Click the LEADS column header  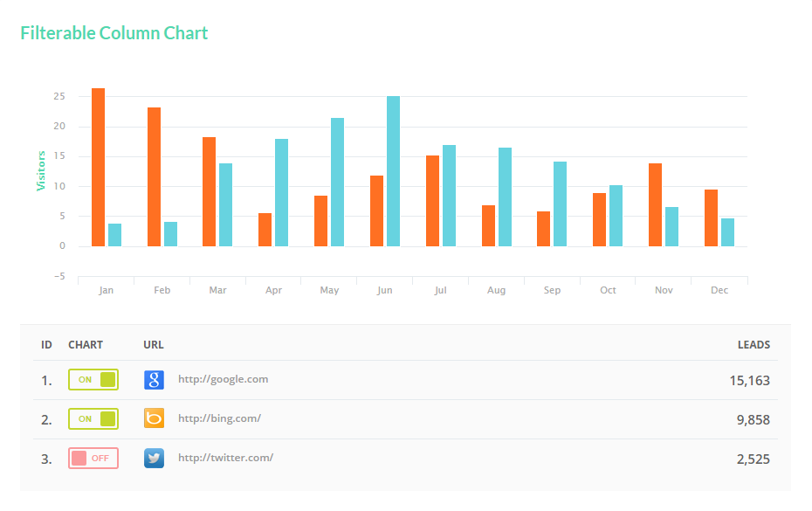click(754, 345)
